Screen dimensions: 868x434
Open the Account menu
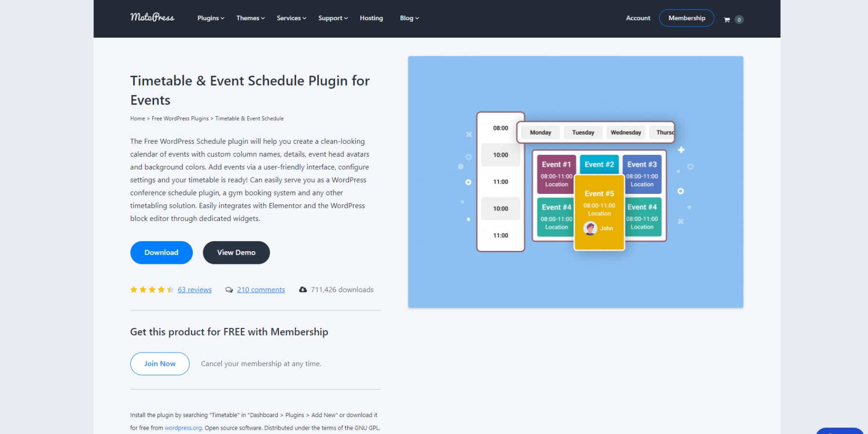637,18
